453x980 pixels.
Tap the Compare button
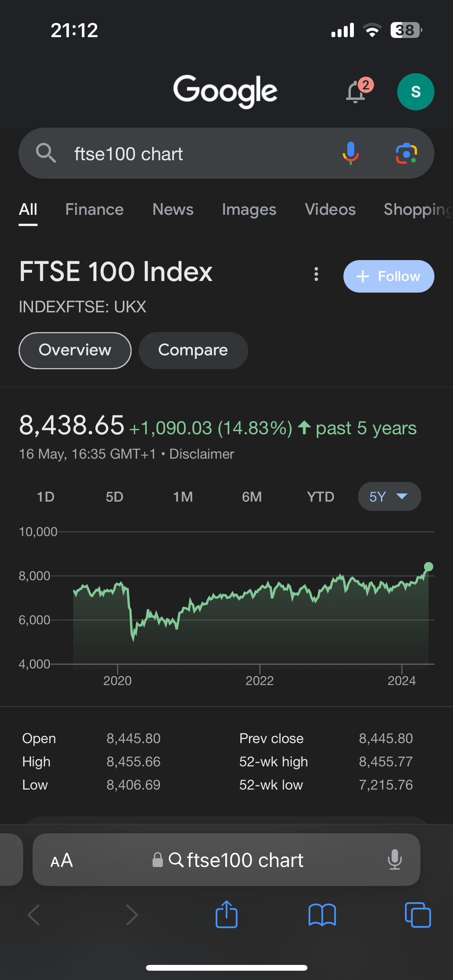tap(193, 350)
